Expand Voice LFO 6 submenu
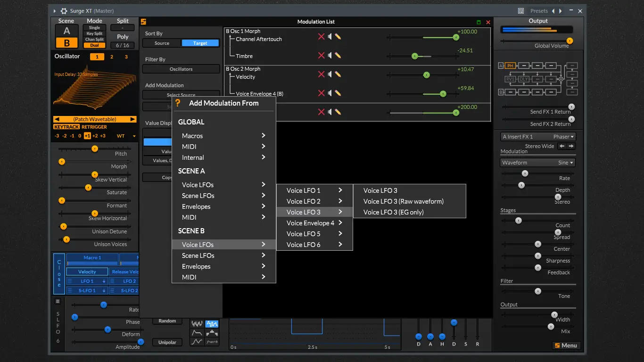Image resolution: width=644 pixels, height=362 pixels. (x=314, y=245)
